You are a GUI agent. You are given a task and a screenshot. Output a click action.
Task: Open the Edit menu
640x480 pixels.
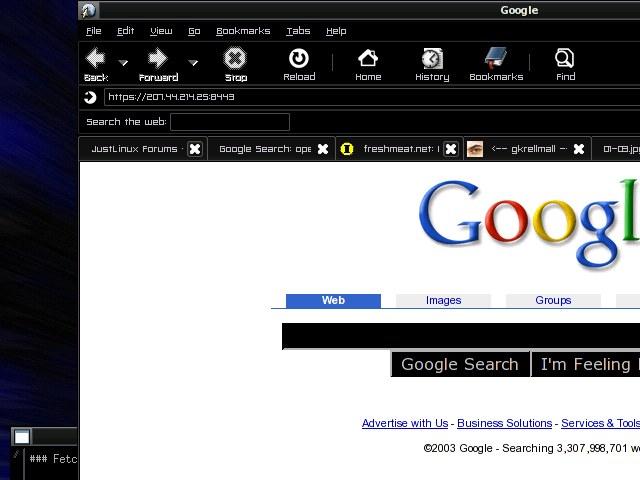(125, 31)
